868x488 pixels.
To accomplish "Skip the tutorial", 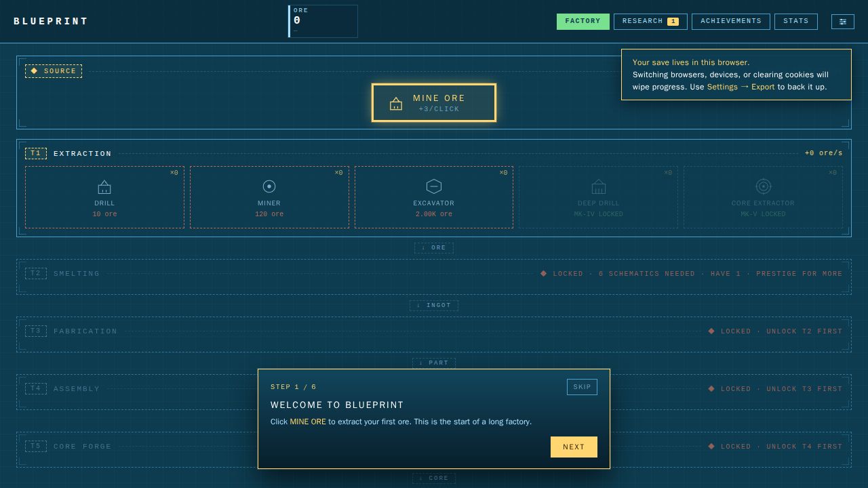I will pyautogui.click(x=582, y=387).
